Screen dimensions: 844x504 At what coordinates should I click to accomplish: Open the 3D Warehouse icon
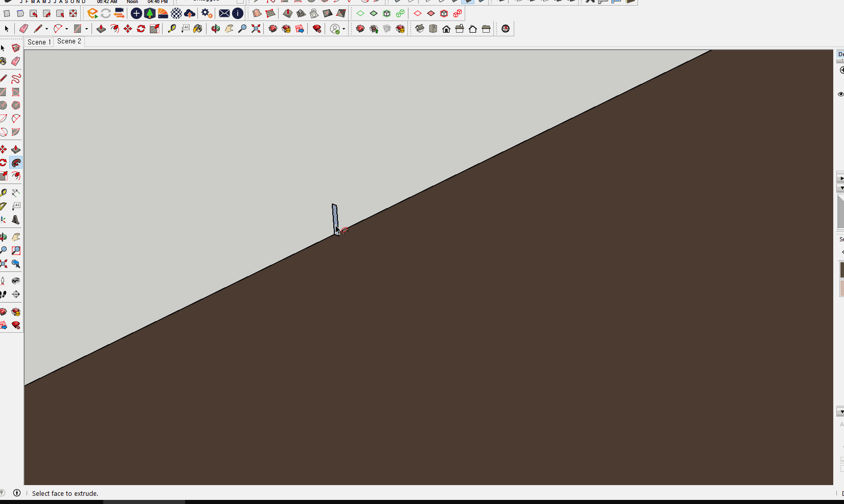pos(273,29)
